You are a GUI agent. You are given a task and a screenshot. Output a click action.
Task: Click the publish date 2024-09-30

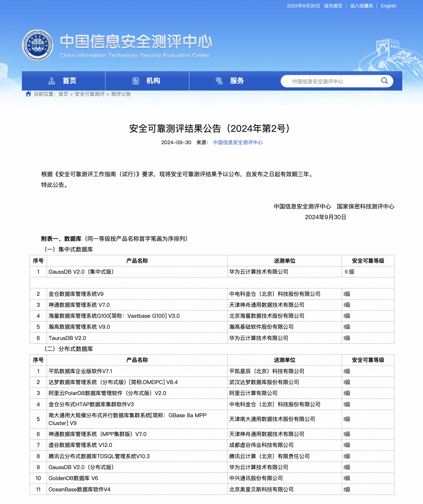point(176,142)
